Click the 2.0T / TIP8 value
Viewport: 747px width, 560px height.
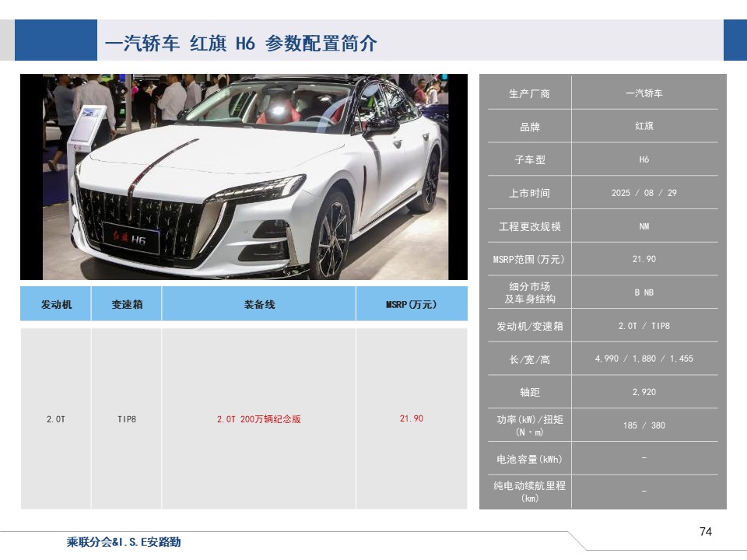tap(644, 326)
